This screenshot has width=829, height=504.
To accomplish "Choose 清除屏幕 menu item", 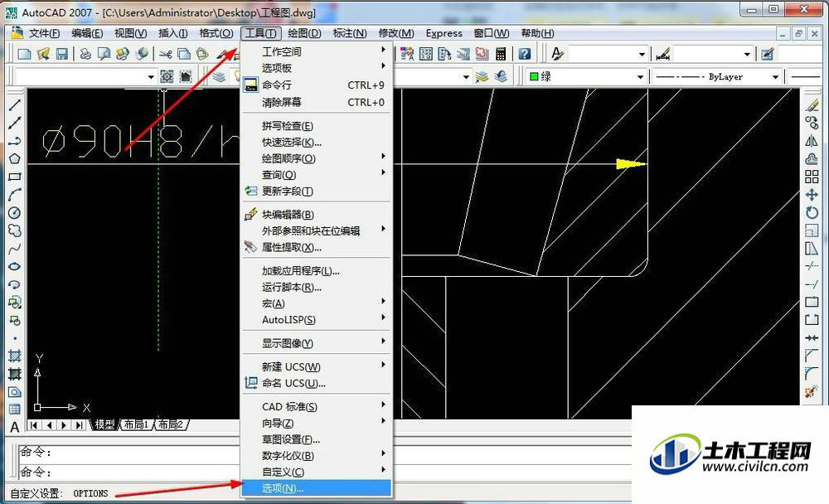I will coord(317,102).
